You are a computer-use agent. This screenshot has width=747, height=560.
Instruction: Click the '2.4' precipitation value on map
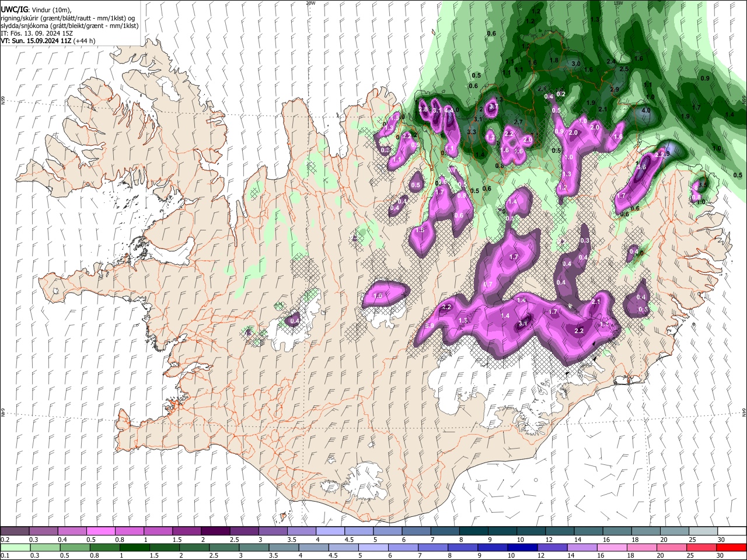click(x=611, y=61)
